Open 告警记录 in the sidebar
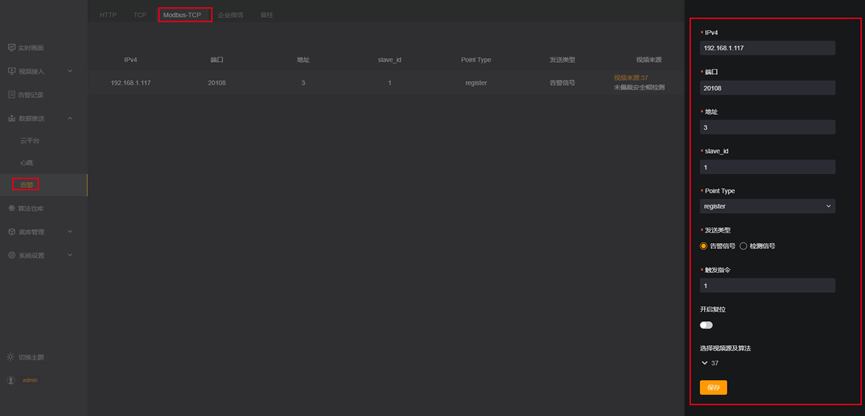This screenshot has height=416, width=865. coord(31,94)
